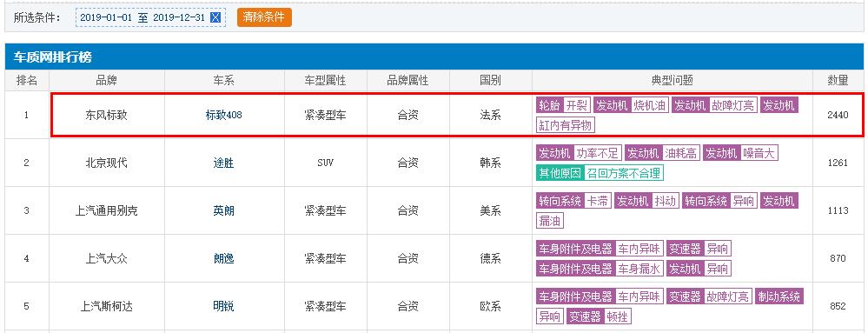Click the 制动系统 category tag
868x333 pixels.
[779, 296]
